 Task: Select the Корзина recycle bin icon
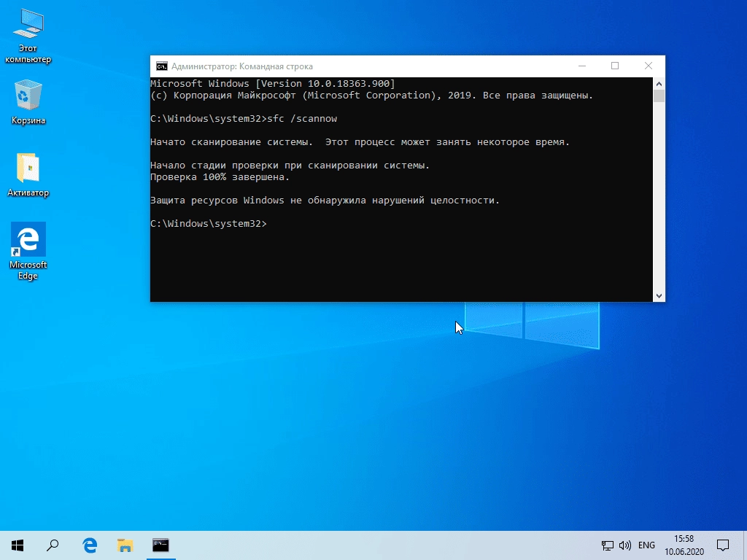[28, 103]
